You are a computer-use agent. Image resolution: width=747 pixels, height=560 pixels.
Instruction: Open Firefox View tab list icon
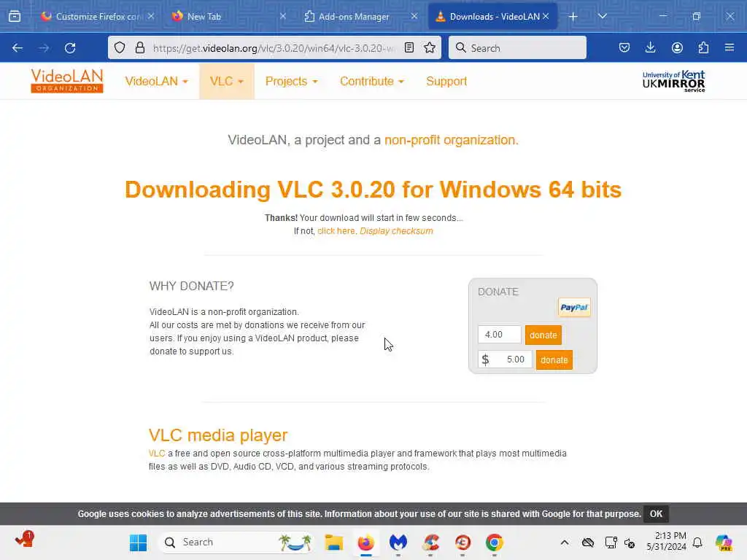[x=15, y=16]
